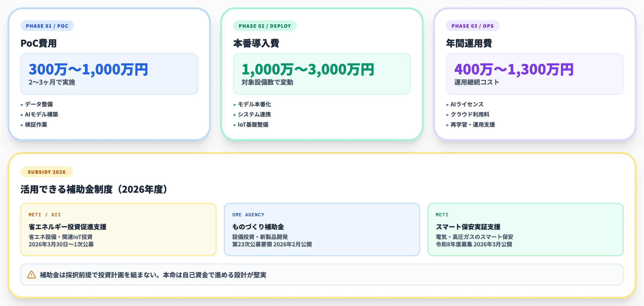The height and width of the screenshot is (306, 644).
Task: Click the PHASE 02 / DEPLOY badge
Action: coord(265,26)
